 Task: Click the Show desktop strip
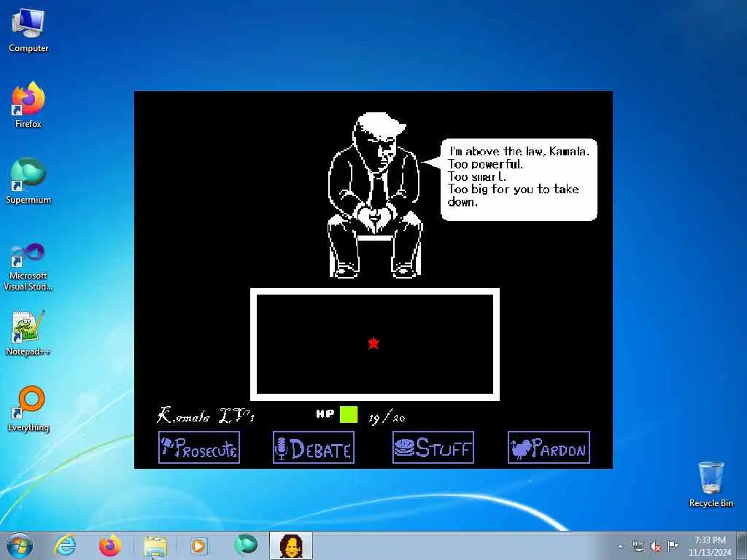tap(742, 545)
